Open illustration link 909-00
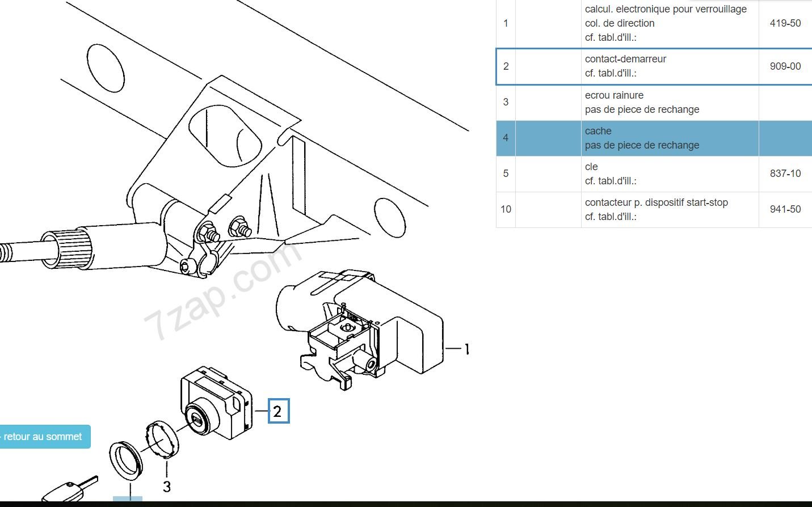Viewport: 812px width, 507px height. (785, 66)
